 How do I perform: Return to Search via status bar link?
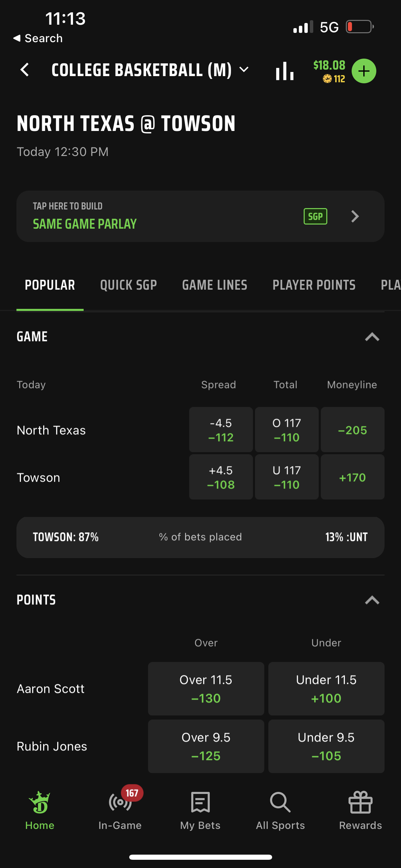click(x=38, y=38)
